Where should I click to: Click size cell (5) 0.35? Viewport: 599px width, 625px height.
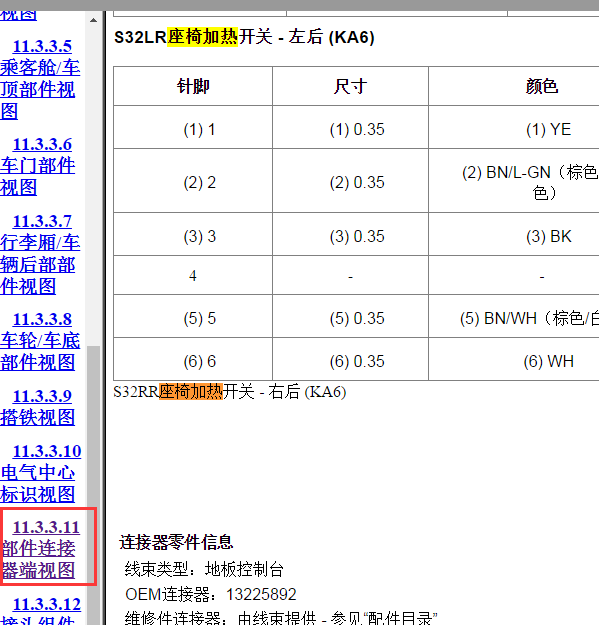click(350, 316)
